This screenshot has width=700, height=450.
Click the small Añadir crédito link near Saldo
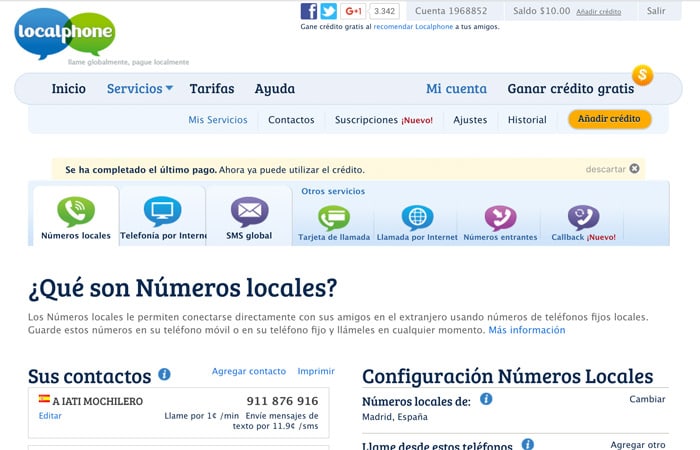coord(599,12)
